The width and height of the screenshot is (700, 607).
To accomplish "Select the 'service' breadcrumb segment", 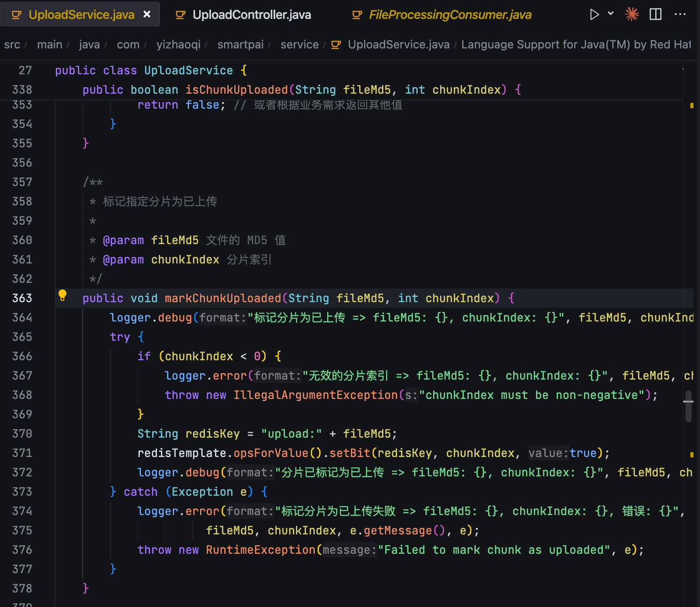I will tap(299, 44).
